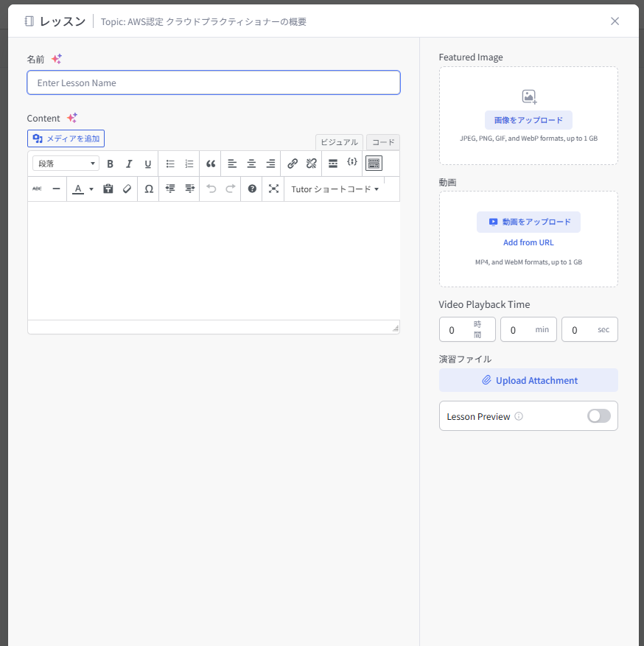Center align the text
This screenshot has width=644, height=646.
[251, 164]
